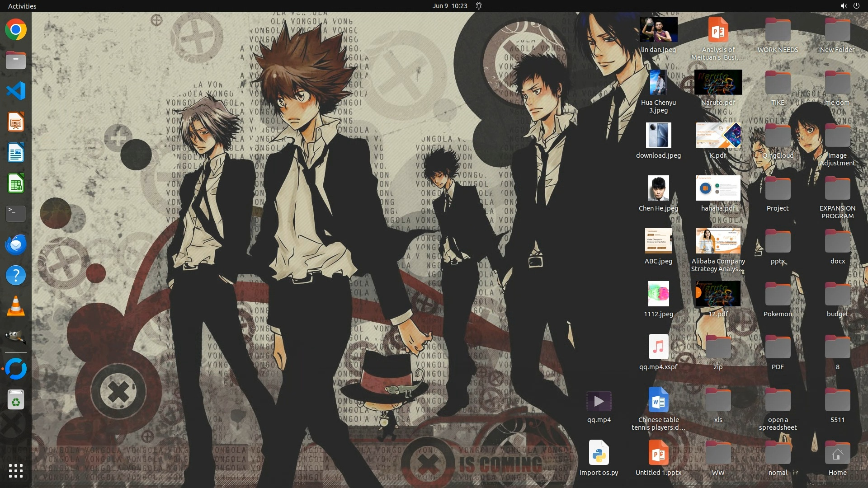This screenshot has width=868, height=488.
Task: Launch the Terminal from the dock
Action: tap(16, 214)
